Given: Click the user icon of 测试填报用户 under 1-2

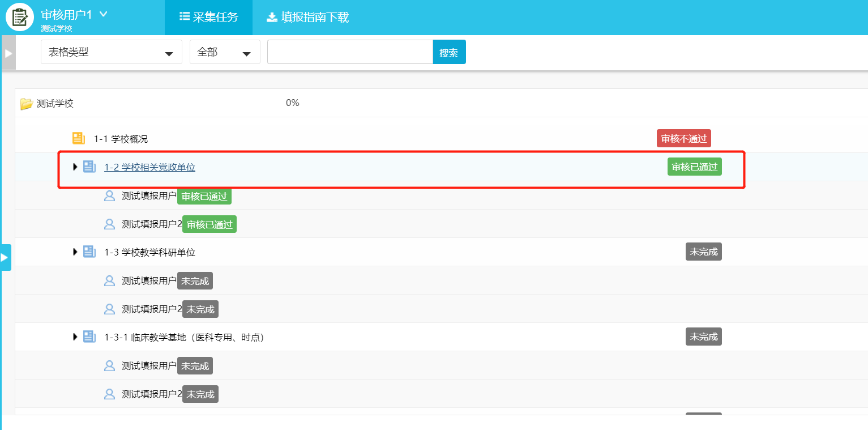Looking at the screenshot, I should pos(109,196).
